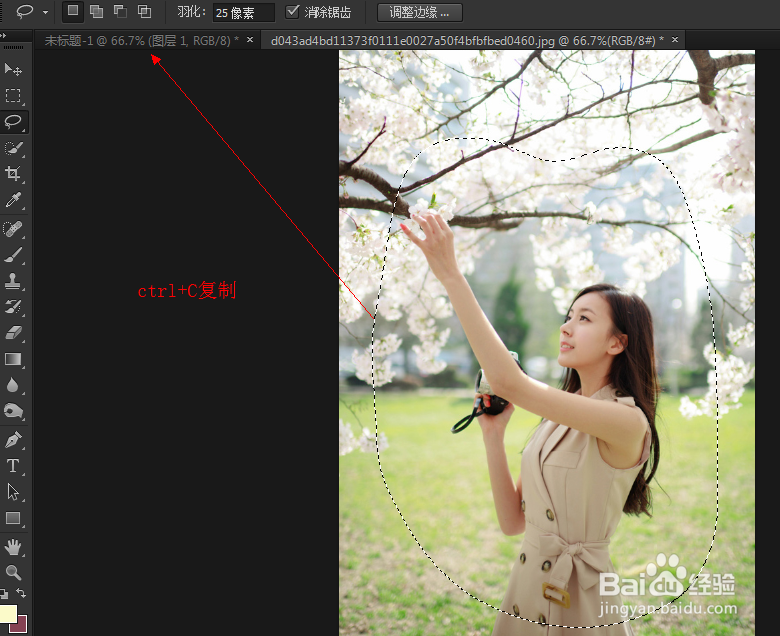
Task: Choose New Selection mode in options bar
Action: (x=73, y=11)
